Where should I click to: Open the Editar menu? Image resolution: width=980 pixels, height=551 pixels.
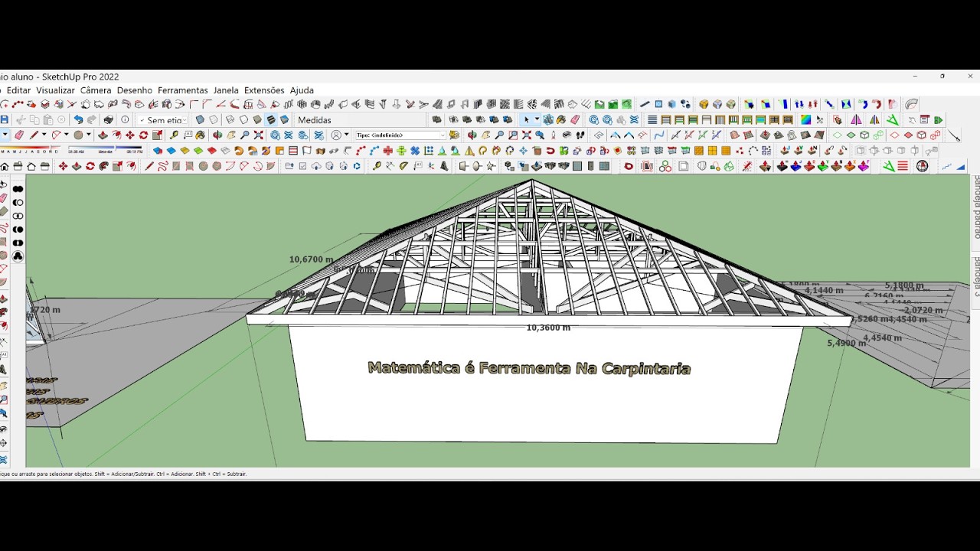(x=18, y=90)
